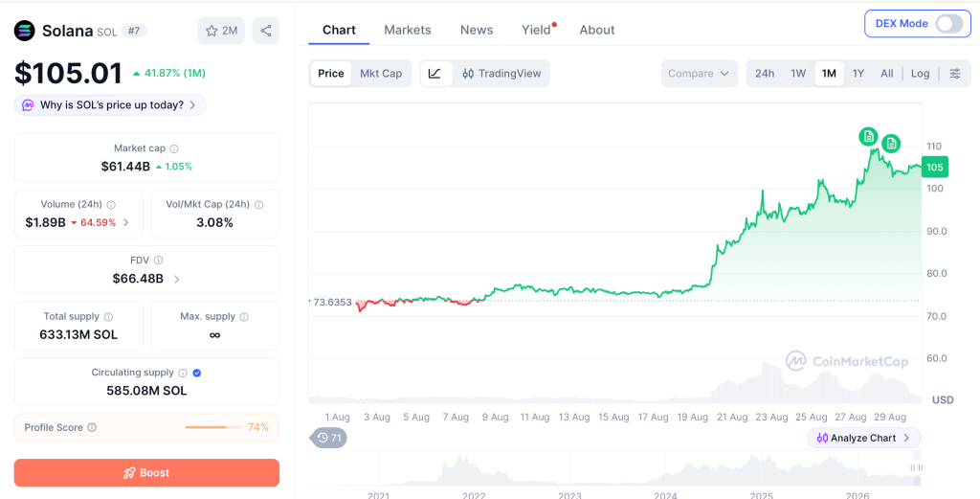
Task: Click the year range selector mini chart
Action: (615, 467)
